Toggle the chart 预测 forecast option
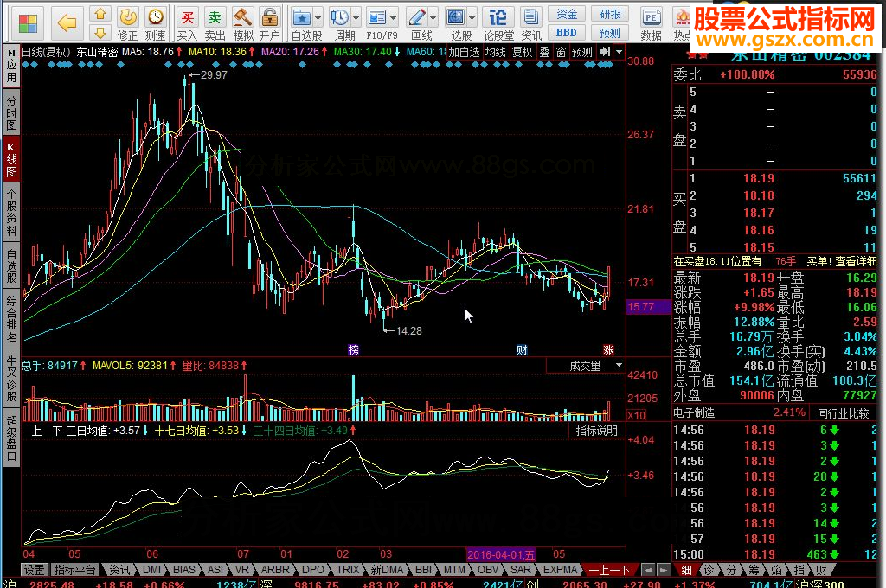The height and width of the screenshot is (588, 886). click(x=582, y=52)
